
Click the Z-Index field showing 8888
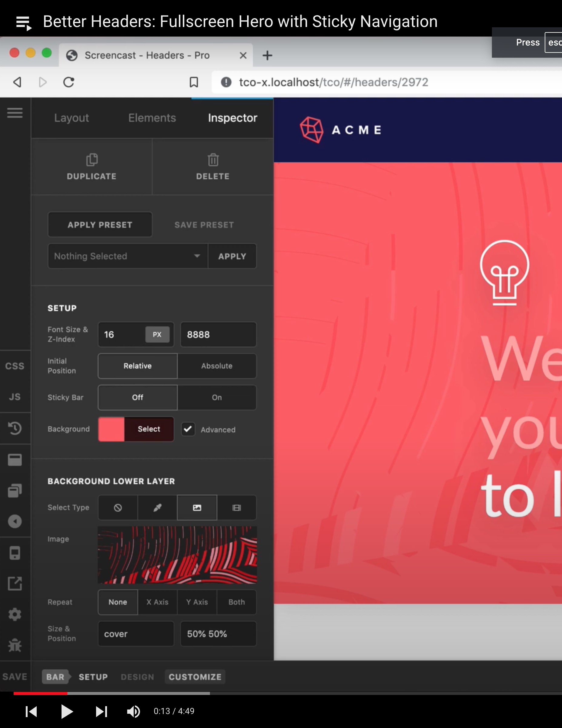pos(218,334)
